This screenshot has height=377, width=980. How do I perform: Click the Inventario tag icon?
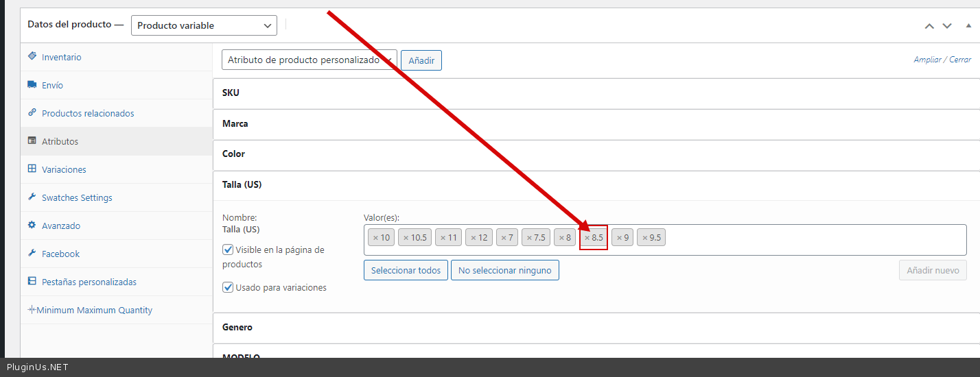point(32,56)
